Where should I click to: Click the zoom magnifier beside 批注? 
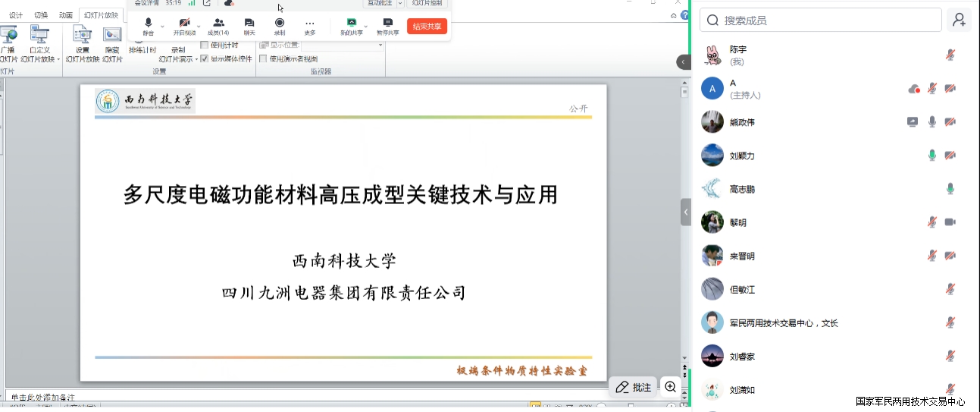[671, 387]
